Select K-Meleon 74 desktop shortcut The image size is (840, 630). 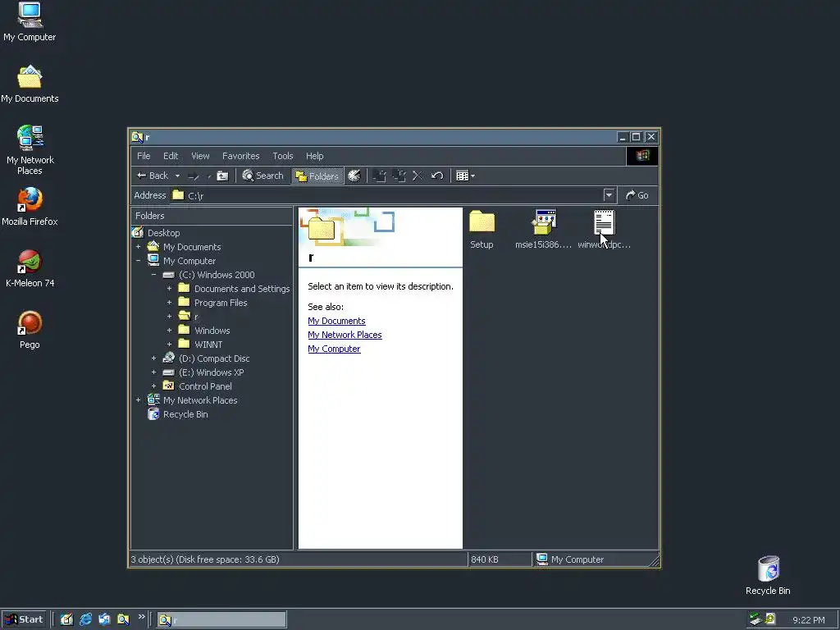30,269
